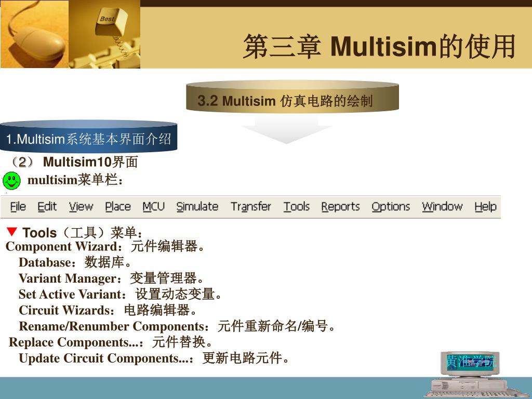
Task: Click the Rename/Renumber Components line
Action: pos(178,326)
